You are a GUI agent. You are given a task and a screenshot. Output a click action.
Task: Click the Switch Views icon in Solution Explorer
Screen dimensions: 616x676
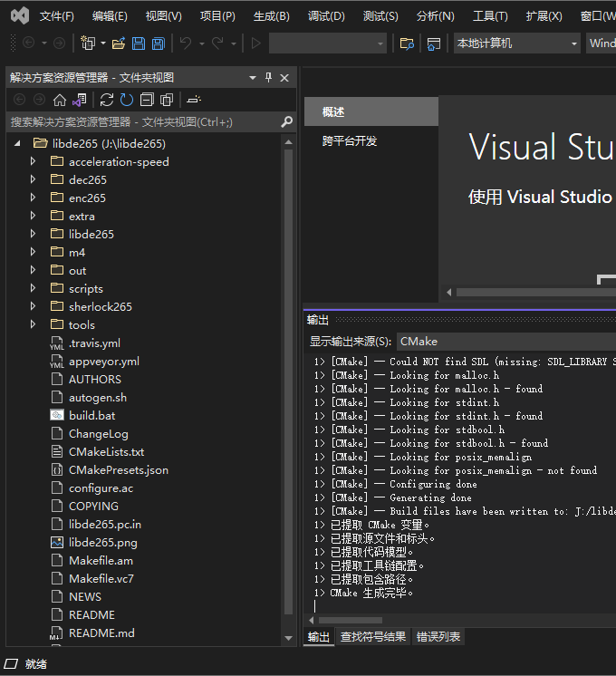(80, 100)
